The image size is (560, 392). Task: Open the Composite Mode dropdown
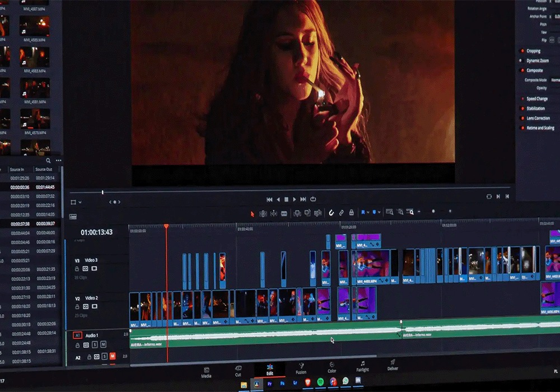pos(554,80)
